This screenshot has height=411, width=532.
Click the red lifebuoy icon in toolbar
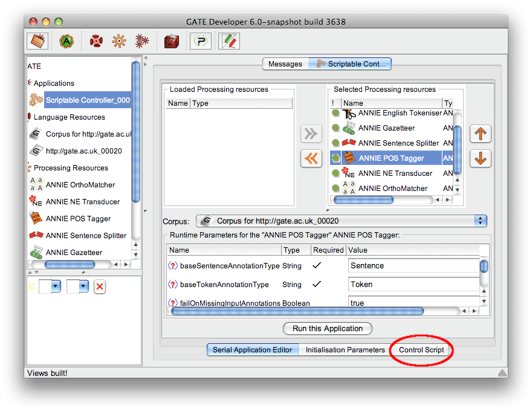[x=96, y=41]
